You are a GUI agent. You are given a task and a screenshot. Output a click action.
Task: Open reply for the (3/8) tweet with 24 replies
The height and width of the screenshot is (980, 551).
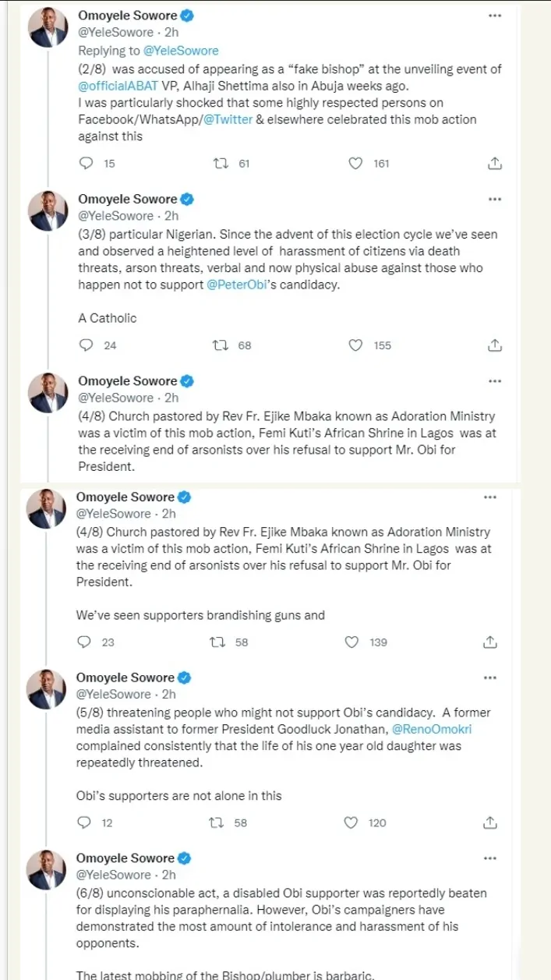[x=87, y=345]
